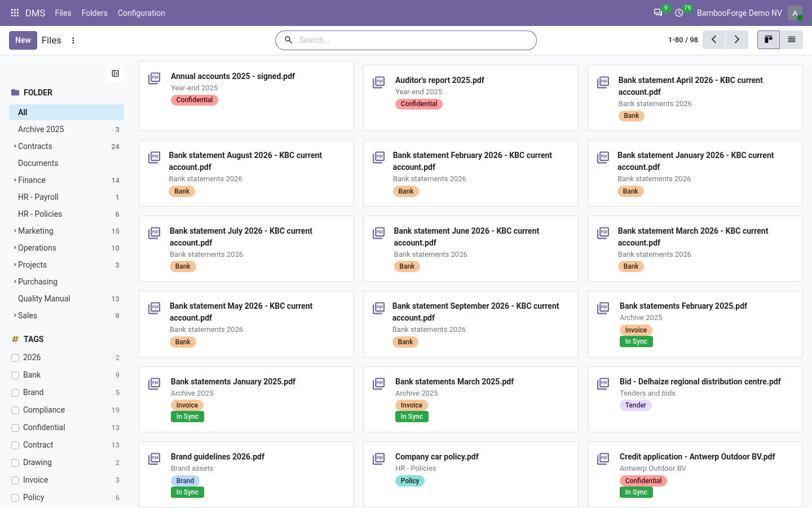Go to previous page of files

(x=714, y=40)
